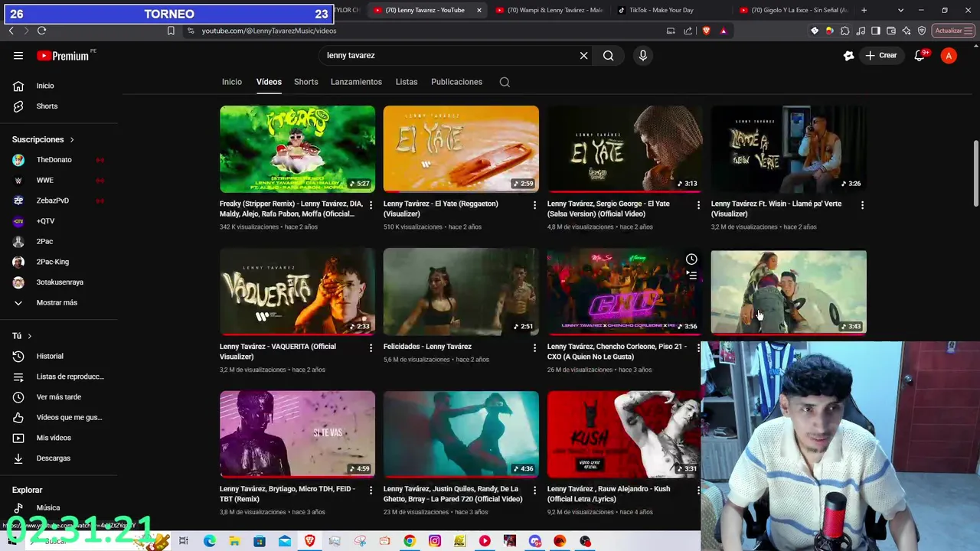This screenshot has height=551, width=980.
Task: Open the Kush video thumbnail
Action: pyautogui.click(x=624, y=434)
